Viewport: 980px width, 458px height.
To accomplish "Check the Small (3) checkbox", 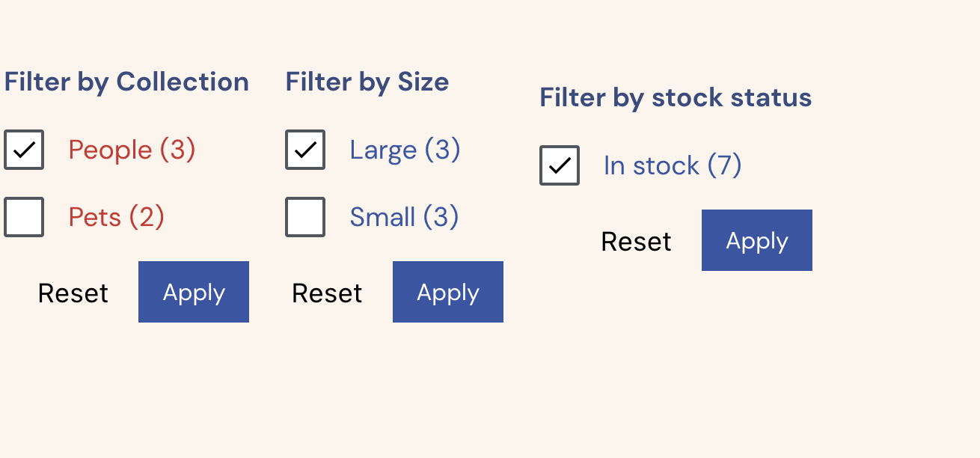I will click(304, 216).
